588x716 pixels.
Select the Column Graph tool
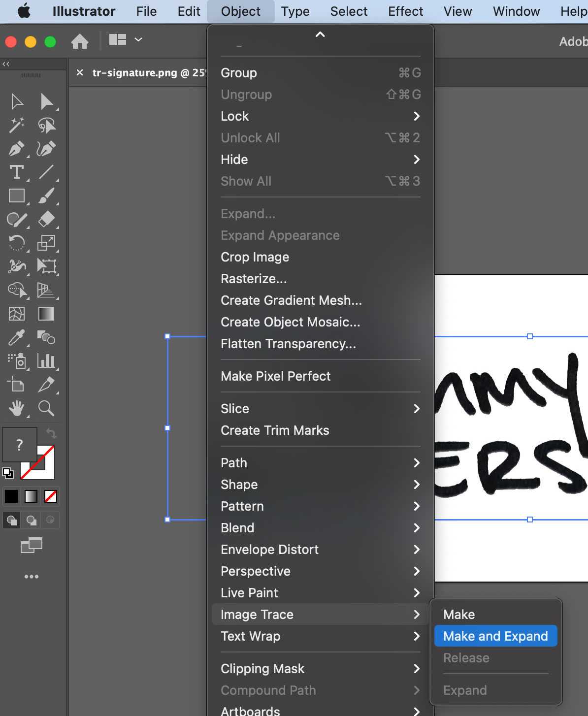point(47,361)
